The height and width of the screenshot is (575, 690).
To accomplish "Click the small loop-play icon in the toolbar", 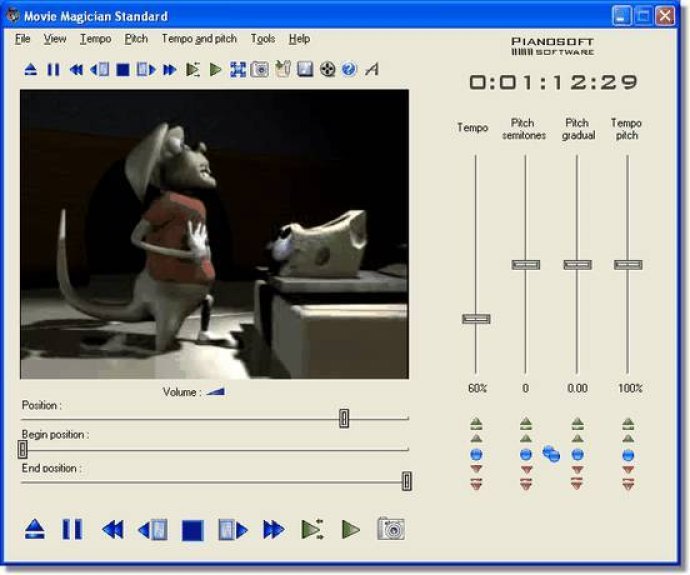I will (193, 70).
